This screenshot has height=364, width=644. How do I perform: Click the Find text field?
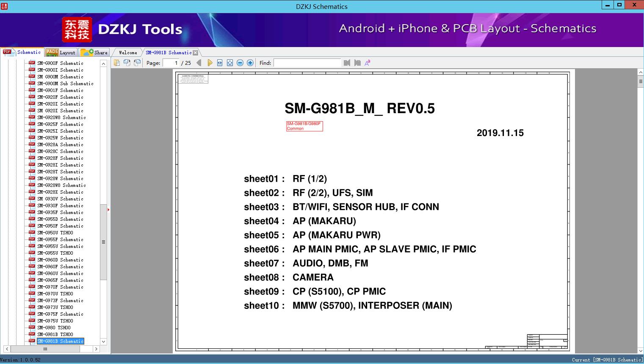click(307, 63)
